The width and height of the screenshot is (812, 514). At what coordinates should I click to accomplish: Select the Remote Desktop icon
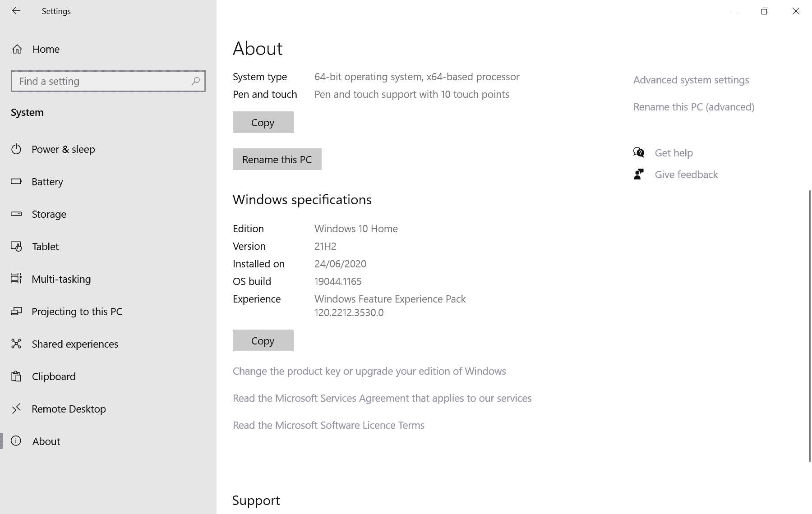pyautogui.click(x=16, y=409)
